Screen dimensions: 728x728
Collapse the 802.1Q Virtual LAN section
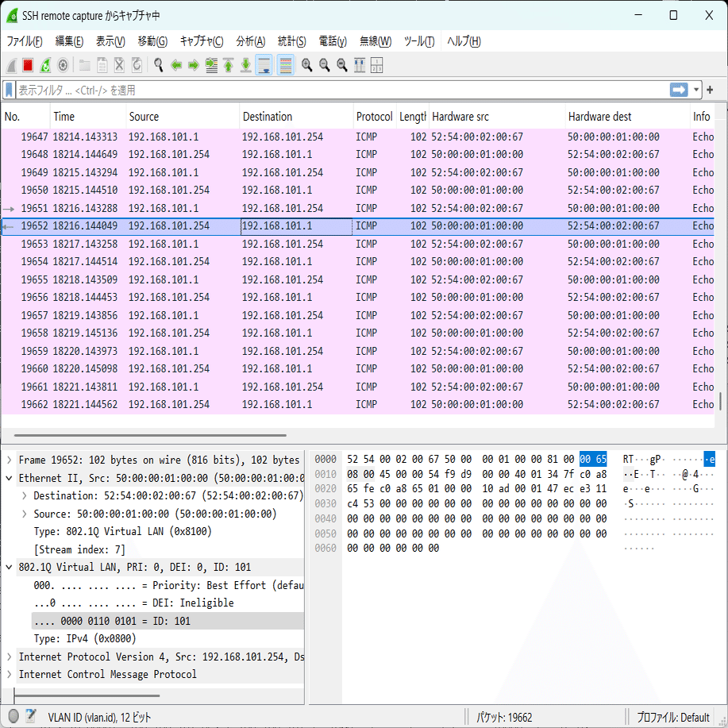coord(9,567)
